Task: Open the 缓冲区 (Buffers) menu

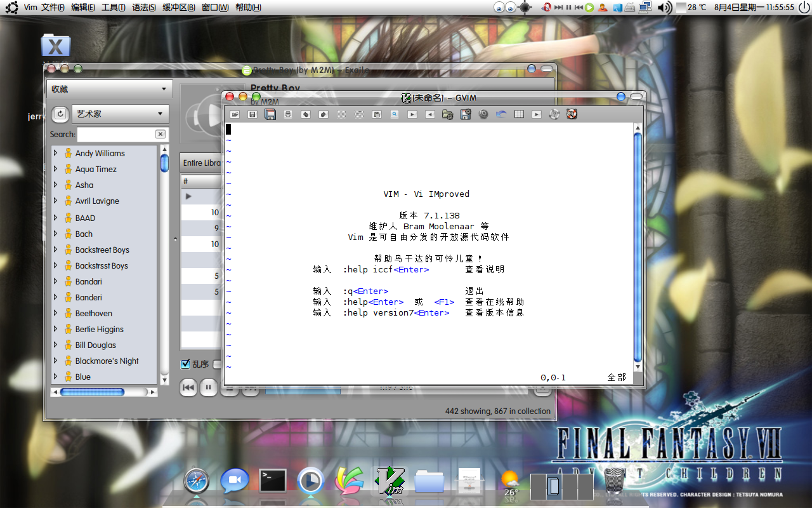Action: [178, 8]
